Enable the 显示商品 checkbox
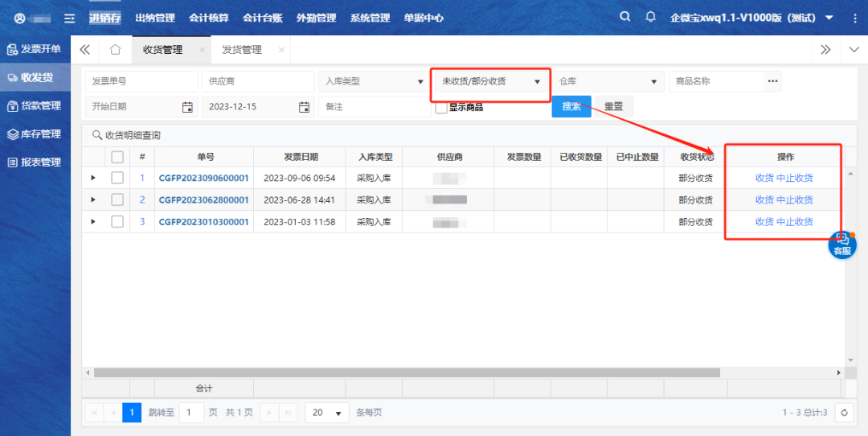The width and height of the screenshot is (868, 436). (x=441, y=108)
